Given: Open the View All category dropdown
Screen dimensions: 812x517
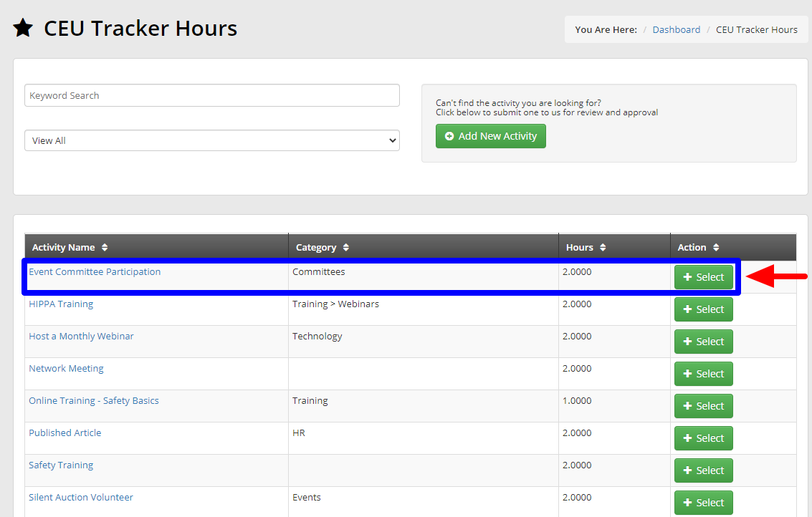Looking at the screenshot, I should pos(212,140).
